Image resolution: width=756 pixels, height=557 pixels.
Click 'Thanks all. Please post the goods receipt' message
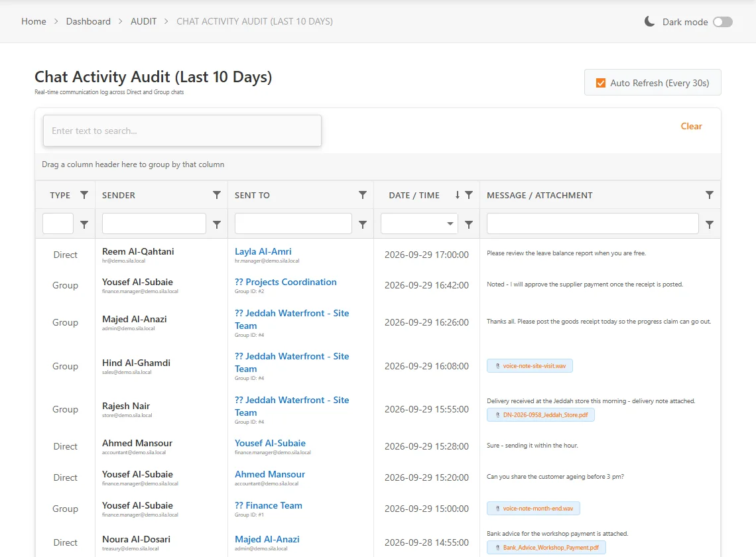click(599, 321)
